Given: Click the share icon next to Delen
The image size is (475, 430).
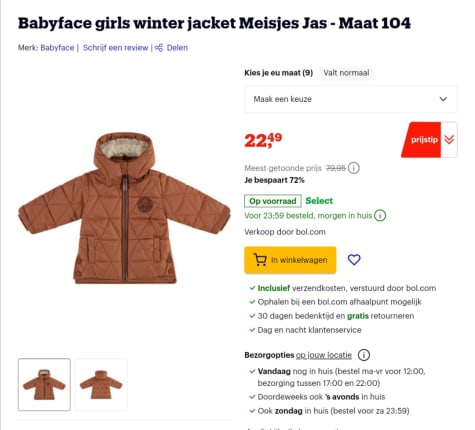Looking at the screenshot, I should [x=159, y=48].
